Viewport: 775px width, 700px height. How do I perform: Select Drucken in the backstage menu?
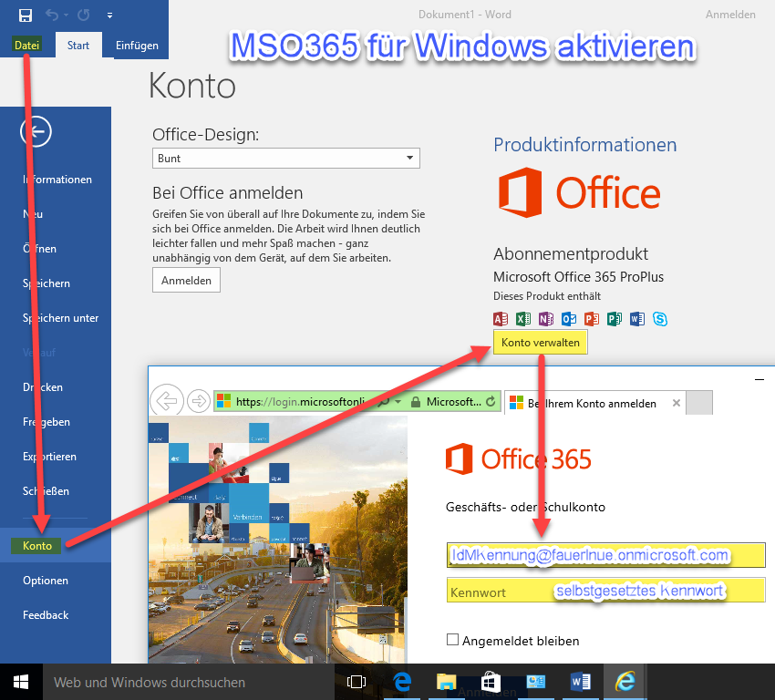(43, 386)
